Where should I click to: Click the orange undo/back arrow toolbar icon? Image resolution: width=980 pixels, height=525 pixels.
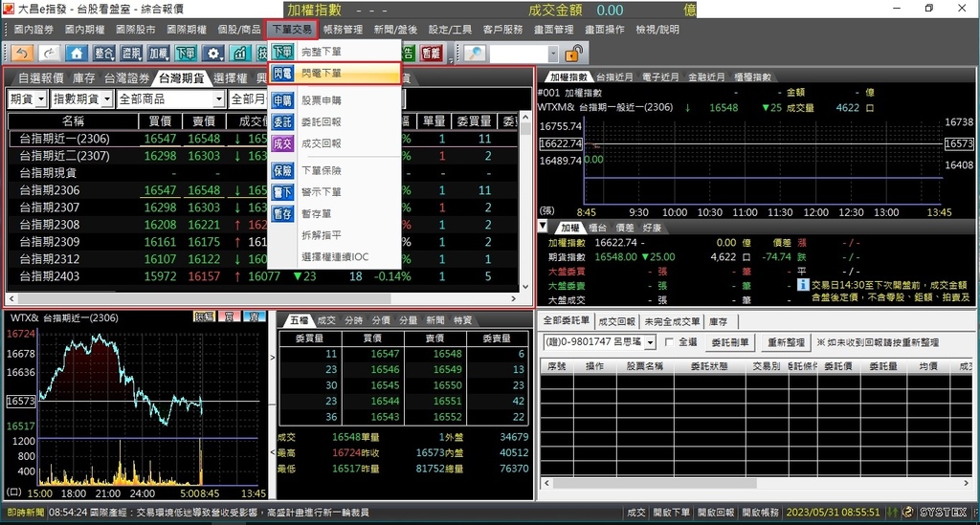point(23,53)
